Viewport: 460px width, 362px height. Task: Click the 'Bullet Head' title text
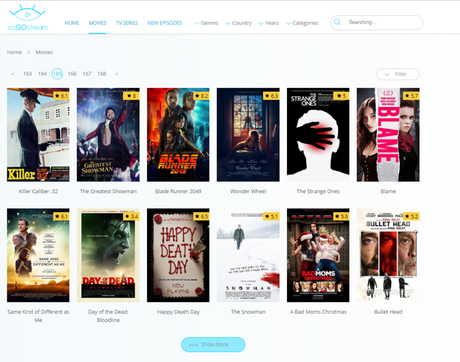tap(388, 312)
